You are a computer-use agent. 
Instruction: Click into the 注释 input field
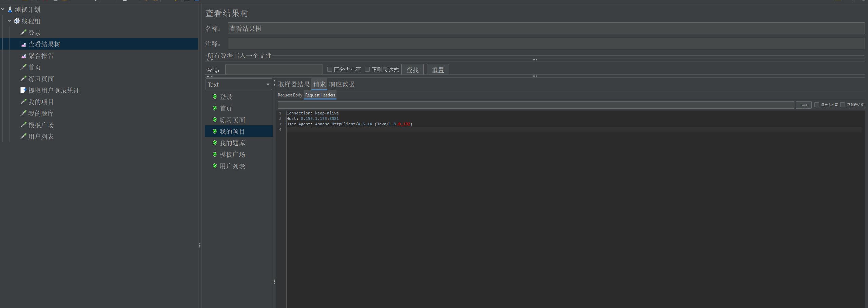click(x=546, y=43)
